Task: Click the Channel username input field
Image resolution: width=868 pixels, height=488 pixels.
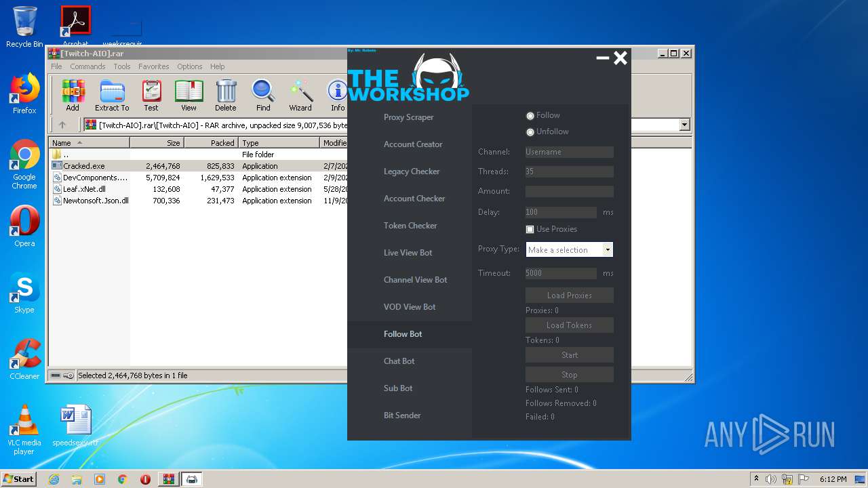Action: tap(570, 152)
